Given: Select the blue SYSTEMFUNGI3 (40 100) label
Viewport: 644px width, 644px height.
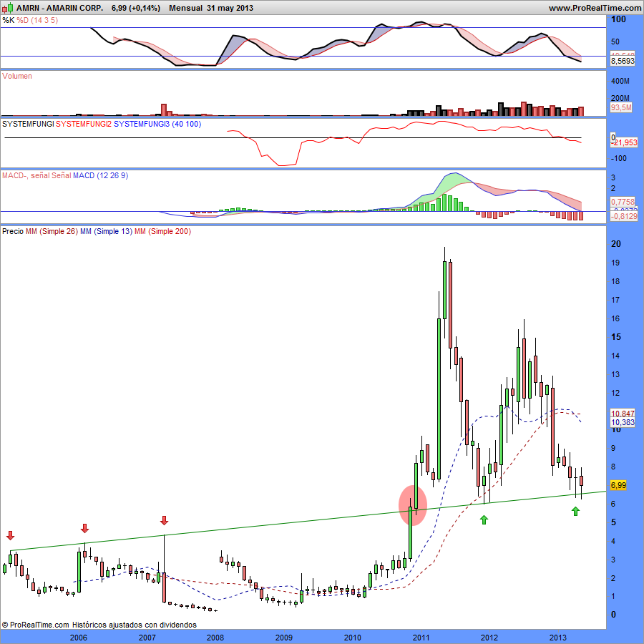Looking at the screenshot, I should [x=157, y=124].
